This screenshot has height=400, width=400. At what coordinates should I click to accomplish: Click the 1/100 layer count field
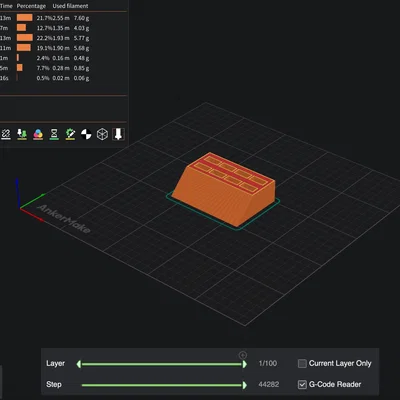point(268,363)
